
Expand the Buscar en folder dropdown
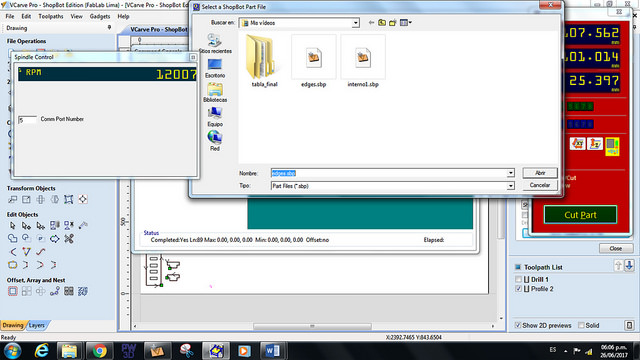pyautogui.click(x=356, y=23)
